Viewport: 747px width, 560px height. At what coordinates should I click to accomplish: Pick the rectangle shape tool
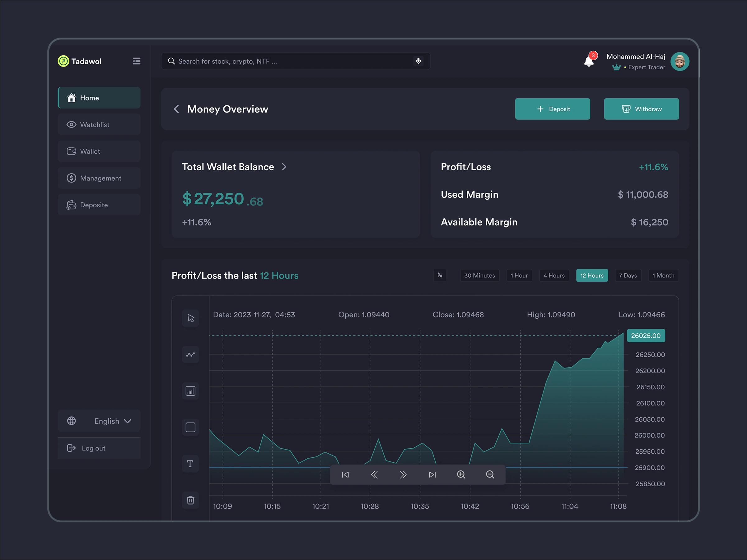[x=190, y=427]
